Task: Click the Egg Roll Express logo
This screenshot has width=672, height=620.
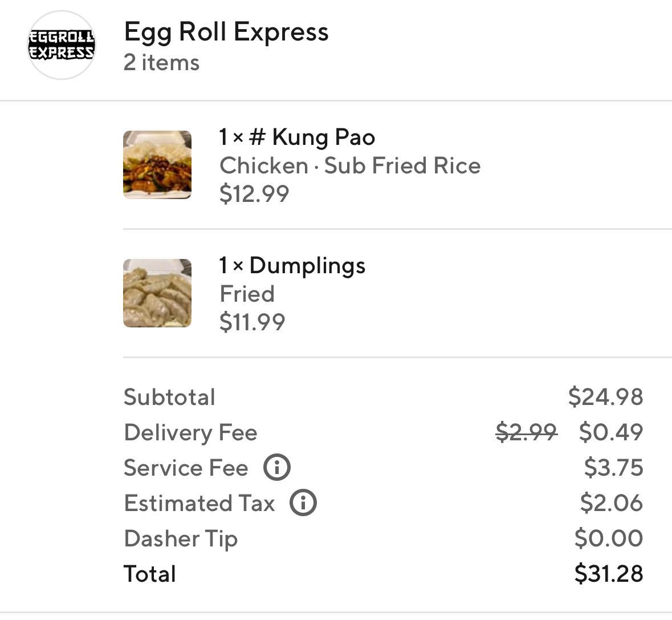Action: [62, 45]
